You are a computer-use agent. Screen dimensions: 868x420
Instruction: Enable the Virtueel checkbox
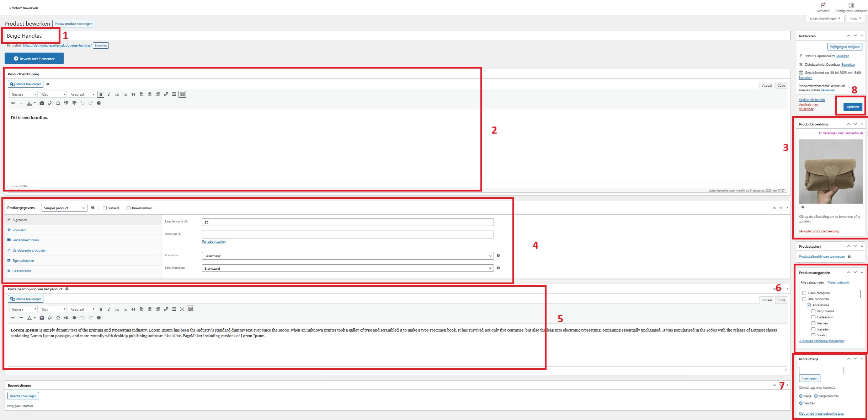pyautogui.click(x=105, y=208)
